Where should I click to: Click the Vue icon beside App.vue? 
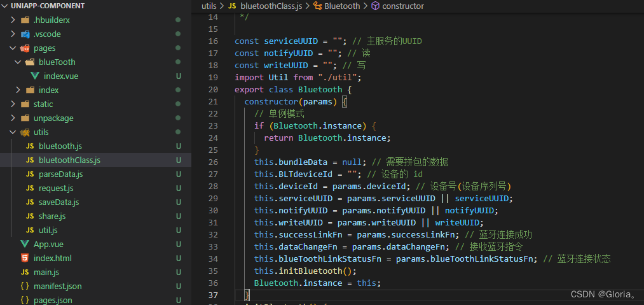click(x=25, y=244)
